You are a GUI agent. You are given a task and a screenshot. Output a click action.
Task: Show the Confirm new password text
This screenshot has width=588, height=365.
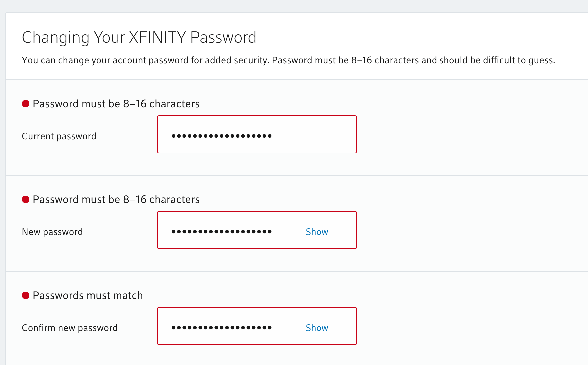[x=317, y=328]
